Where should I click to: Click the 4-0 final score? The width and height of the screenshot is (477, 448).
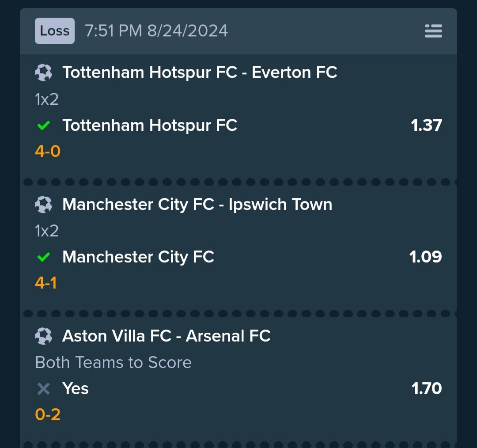pos(48,151)
